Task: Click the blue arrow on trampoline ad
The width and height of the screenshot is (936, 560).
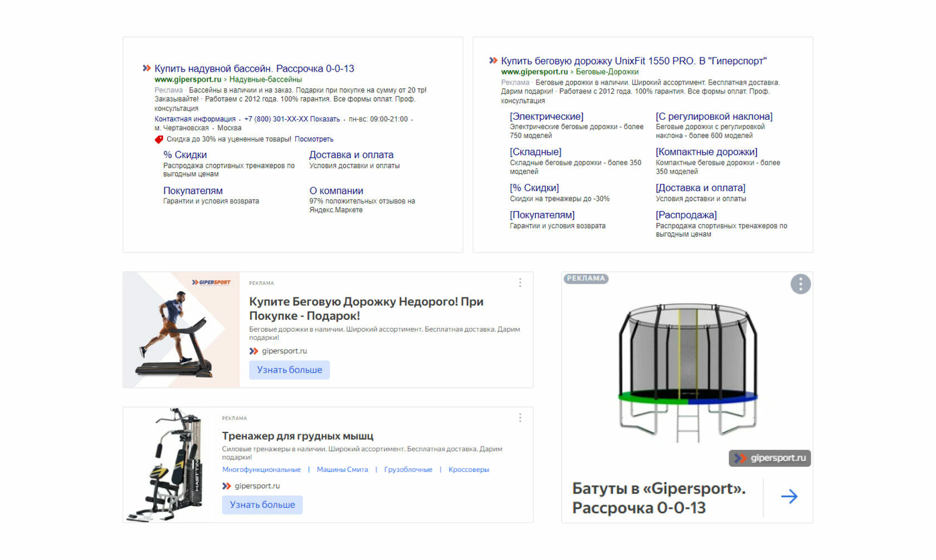Action: [x=789, y=496]
